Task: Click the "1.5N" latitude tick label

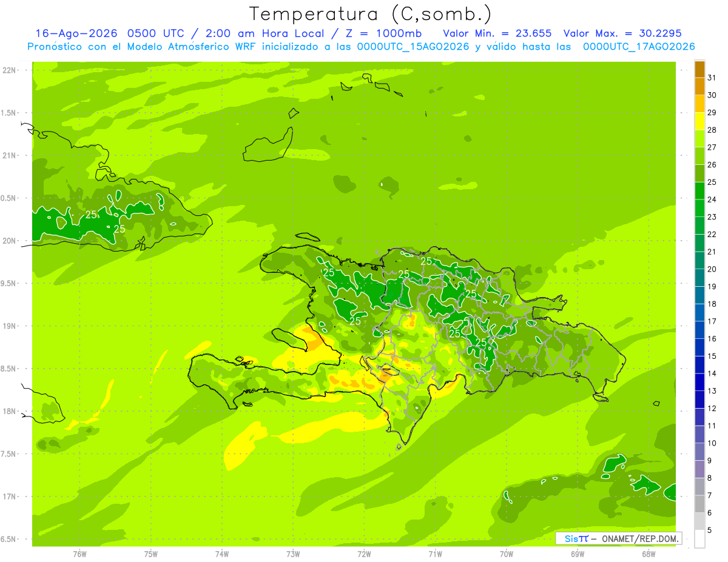Action: pyautogui.click(x=9, y=113)
